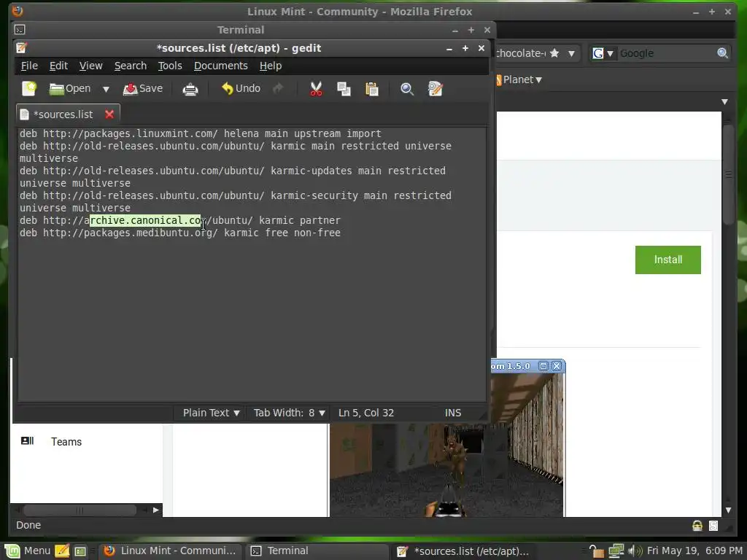
Task: Click the Done status text in Firefox
Action: [28, 525]
